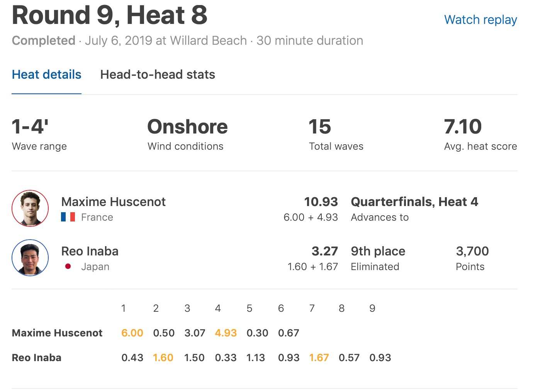Open Reo Inaba's profile photo
The width and height of the screenshot is (533, 392).
pyautogui.click(x=30, y=258)
